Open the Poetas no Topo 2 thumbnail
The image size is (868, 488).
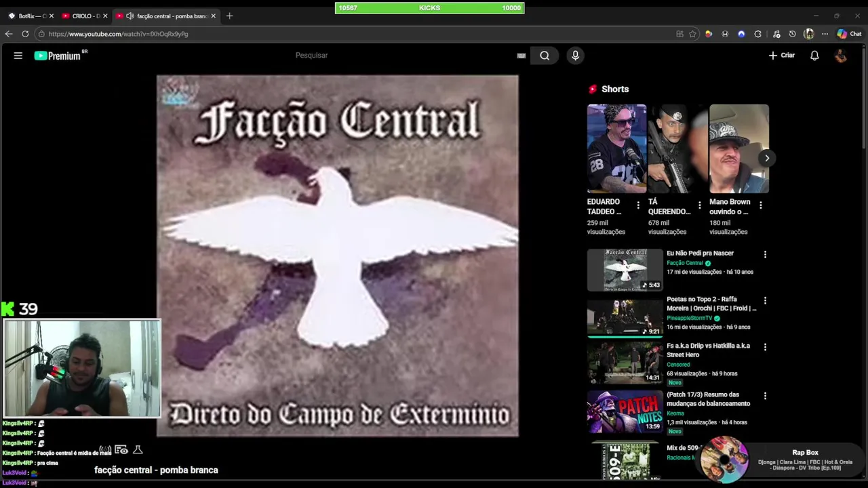[625, 317]
